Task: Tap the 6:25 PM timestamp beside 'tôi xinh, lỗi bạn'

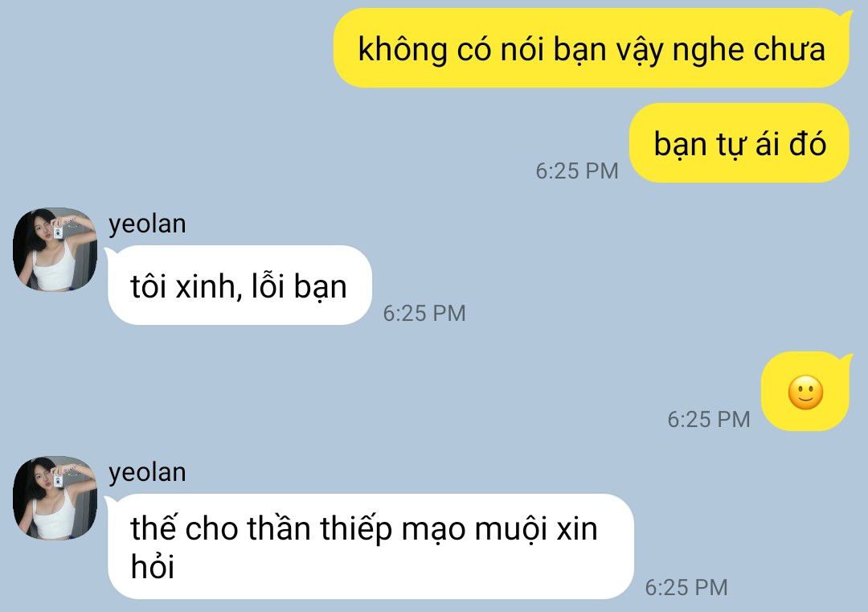Action: (x=424, y=314)
